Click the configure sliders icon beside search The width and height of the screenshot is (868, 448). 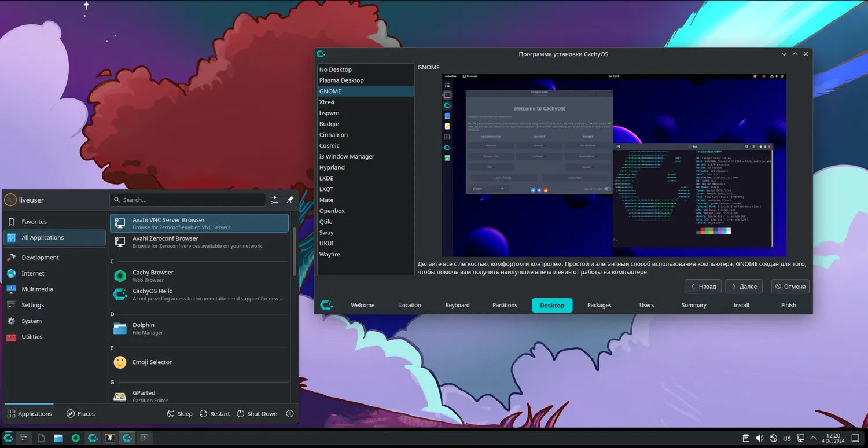tap(274, 200)
